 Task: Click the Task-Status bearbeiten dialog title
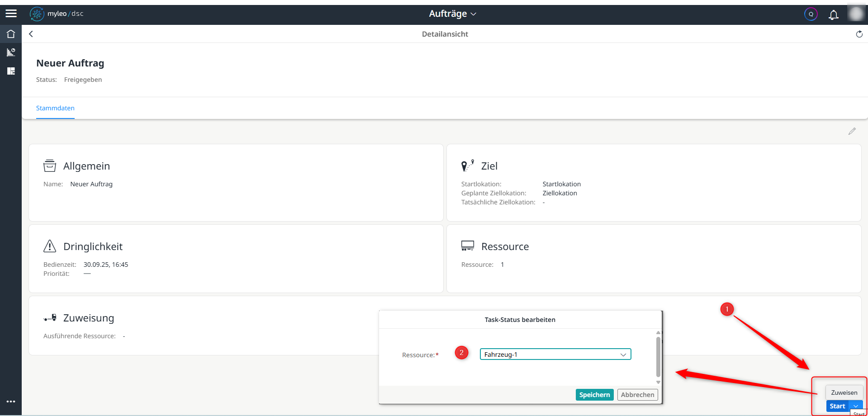tap(520, 320)
